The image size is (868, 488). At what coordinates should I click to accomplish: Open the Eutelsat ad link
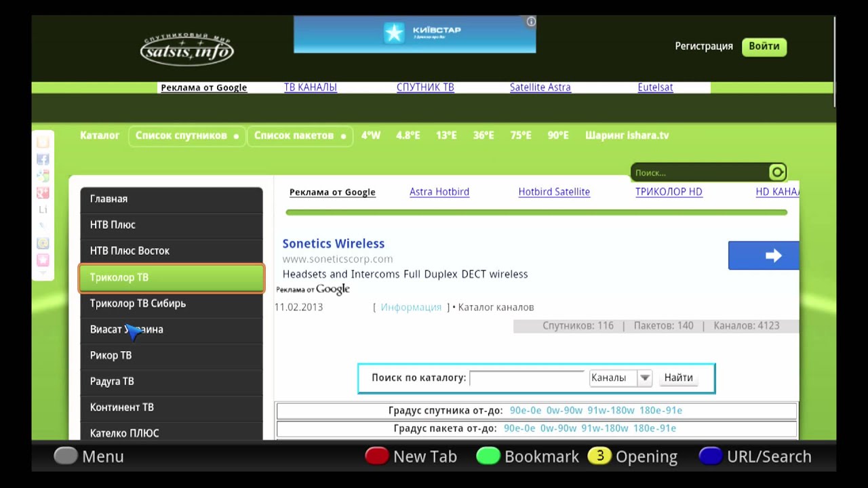tap(656, 87)
